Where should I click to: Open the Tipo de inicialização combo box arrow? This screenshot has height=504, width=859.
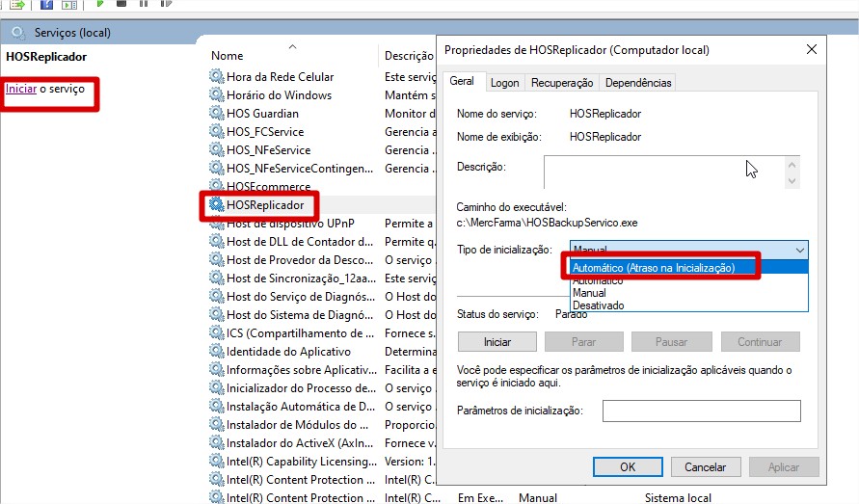(800, 251)
